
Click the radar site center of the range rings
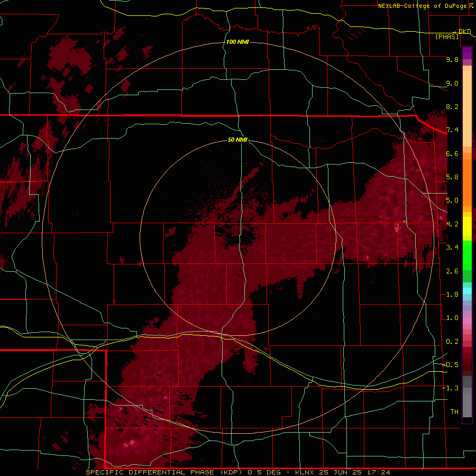click(x=238, y=238)
